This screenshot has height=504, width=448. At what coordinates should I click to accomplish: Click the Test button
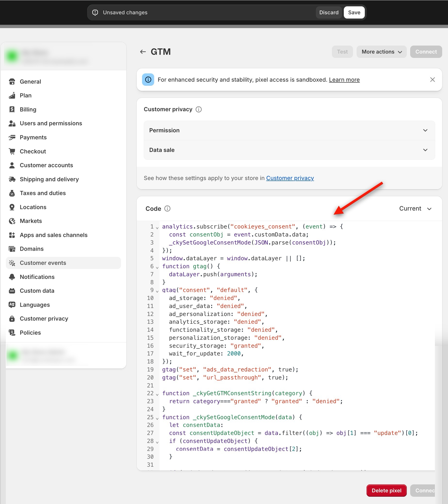point(342,52)
